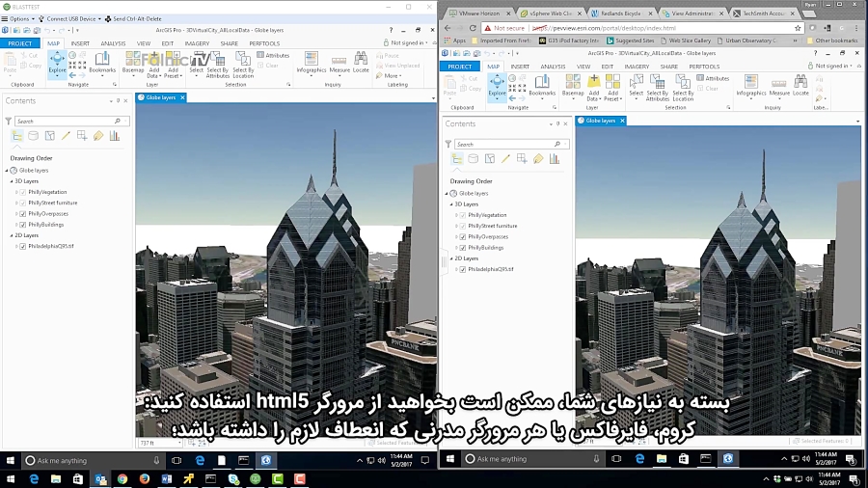Click List By Drawing Order icon, left Contents
868x488 pixels.
[x=17, y=136]
